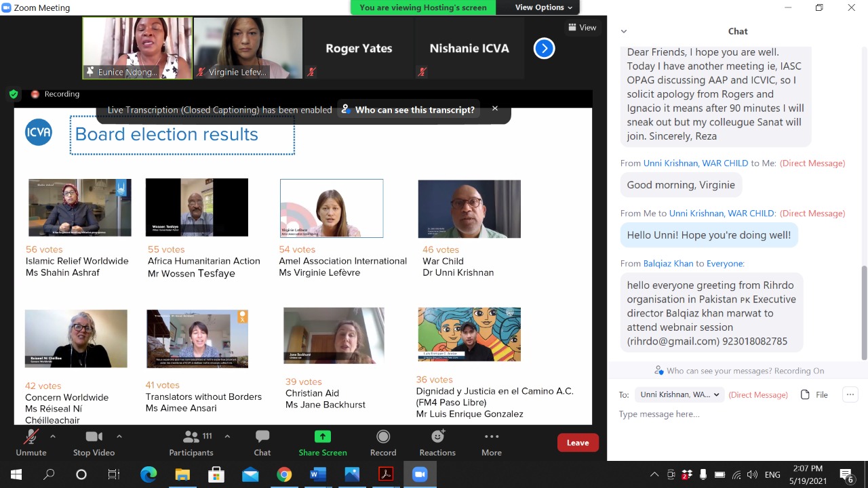The image size is (868, 488).
Task: Expand the View Options dropdown
Action: point(543,7)
